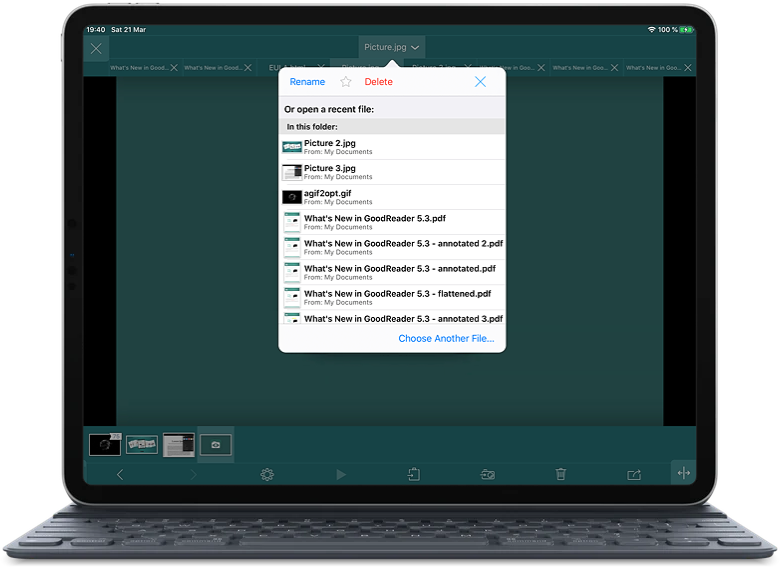This screenshot has height=567, width=780.
Task: Click the battery icon in the status bar
Action: pos(686,30)
